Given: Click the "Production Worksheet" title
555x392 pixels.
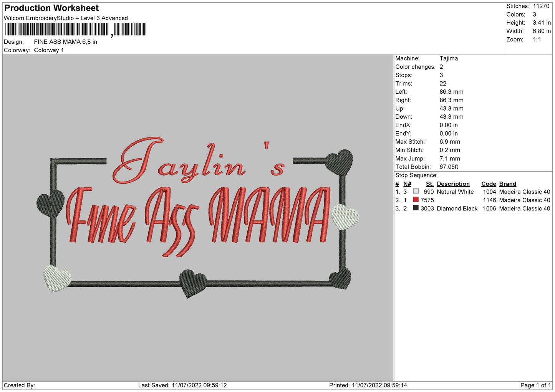Looking at the screenshot, I should tap(51, 8).
